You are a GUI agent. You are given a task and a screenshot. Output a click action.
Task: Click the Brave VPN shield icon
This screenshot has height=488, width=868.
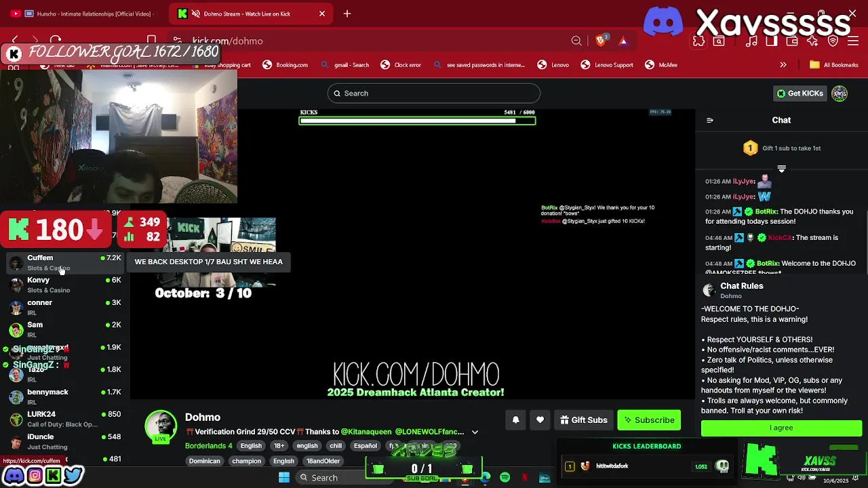(833, 41)
